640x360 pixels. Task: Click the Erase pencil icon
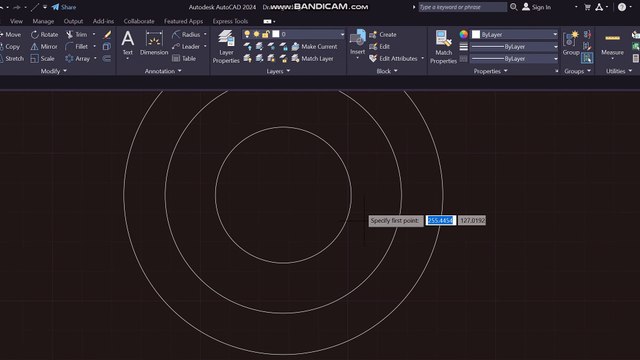pos(107,35)
